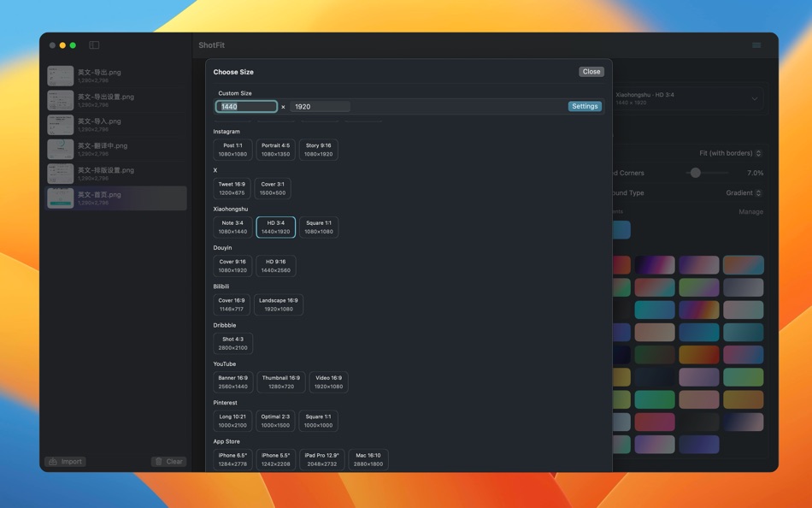Choose the X Tweet 16:9 size preset
The width and height of the screenshot is (812, 508).
[x=232, y=187]
